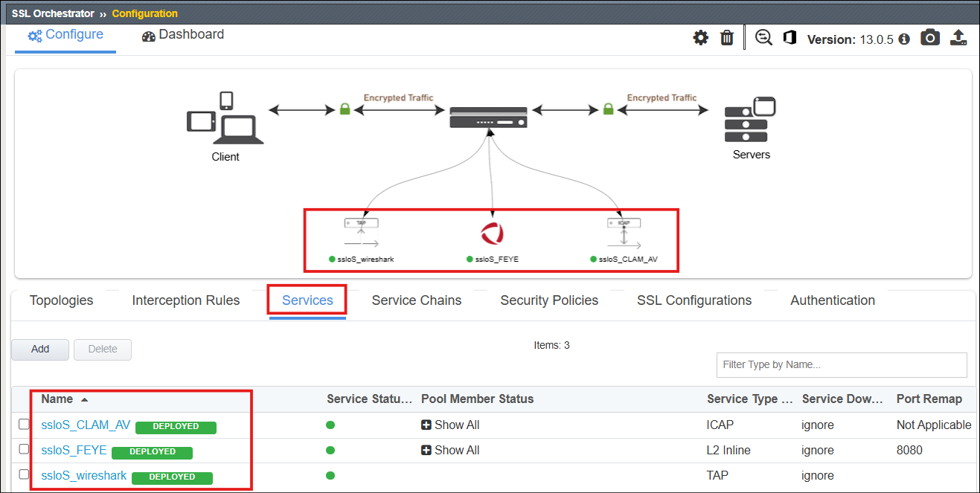The height and width of the screenshot is (493, 980).
Task: Expand Show All for ssloS_FEYE
Action: 450,450
